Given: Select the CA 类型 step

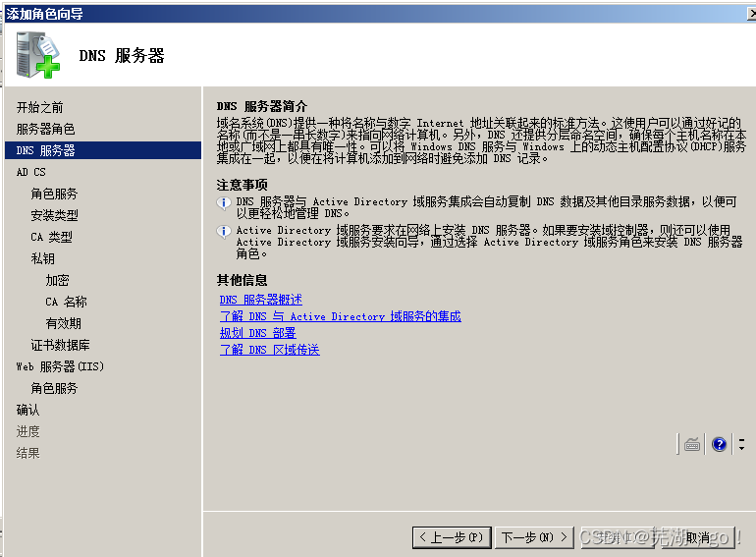Looking at the screenshot, I should click(x=52, y=238).
